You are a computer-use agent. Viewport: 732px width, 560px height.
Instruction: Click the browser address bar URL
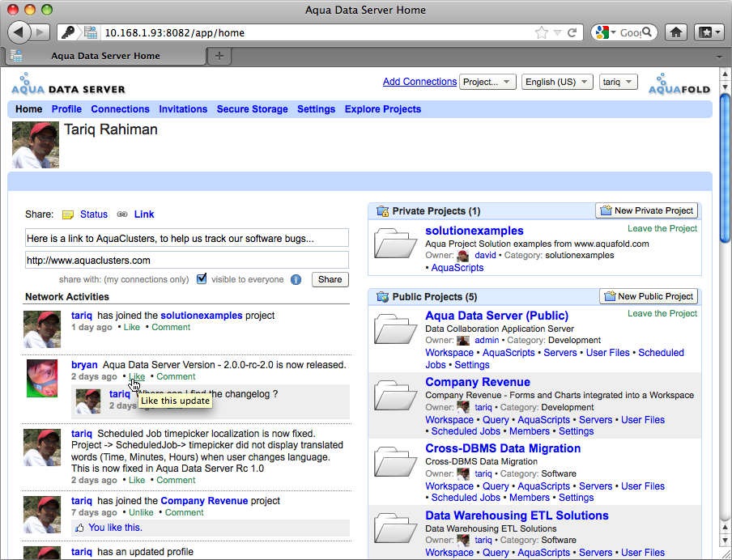(175, 32)
